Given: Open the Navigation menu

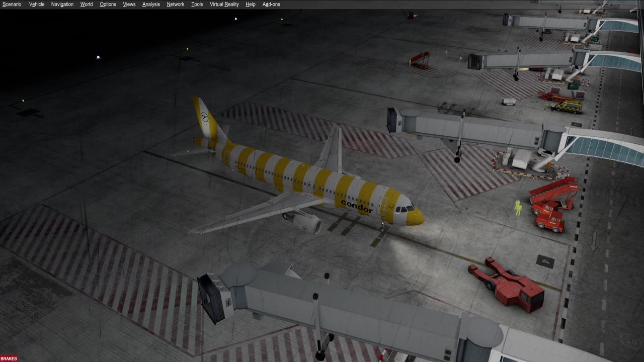Looking at the screenshot, I should coord(62,4).
